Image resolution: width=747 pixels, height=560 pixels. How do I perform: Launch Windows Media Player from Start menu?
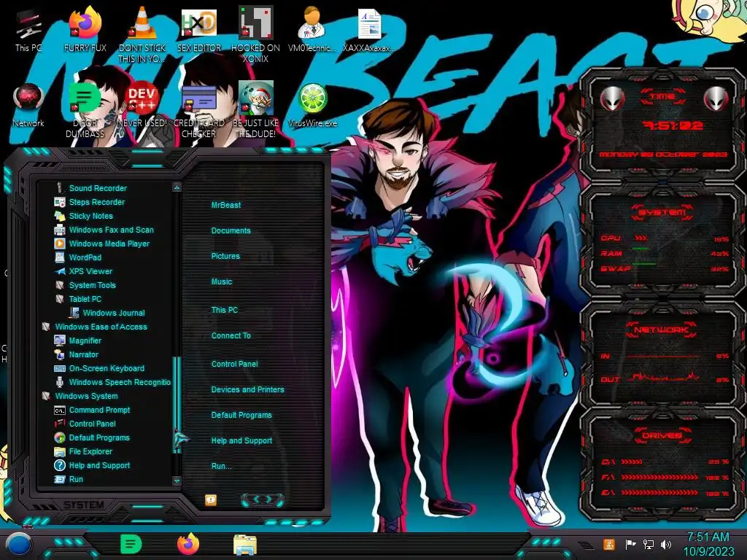(x=109, y=244)
